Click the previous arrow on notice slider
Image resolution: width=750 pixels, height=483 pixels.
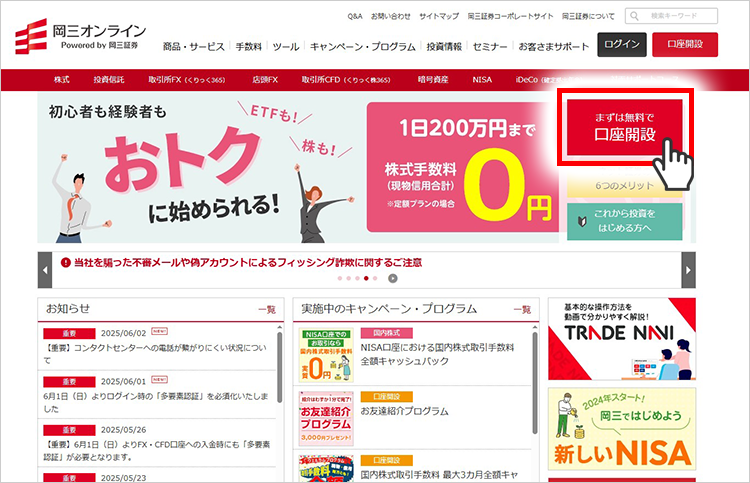click(x=45, y=270)
